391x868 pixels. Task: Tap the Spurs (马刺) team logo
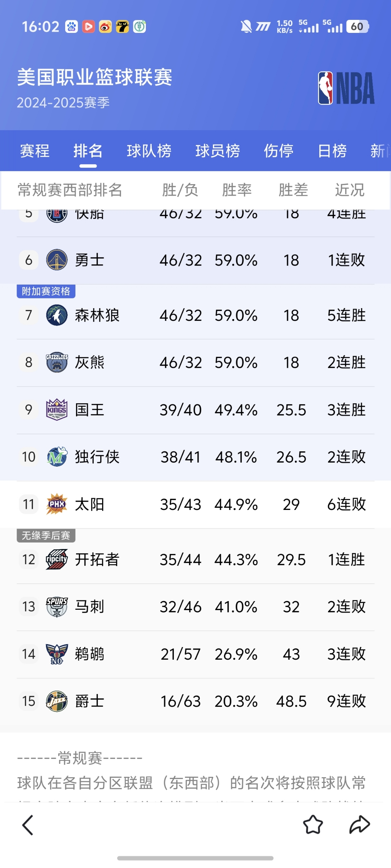click(56, 607)
